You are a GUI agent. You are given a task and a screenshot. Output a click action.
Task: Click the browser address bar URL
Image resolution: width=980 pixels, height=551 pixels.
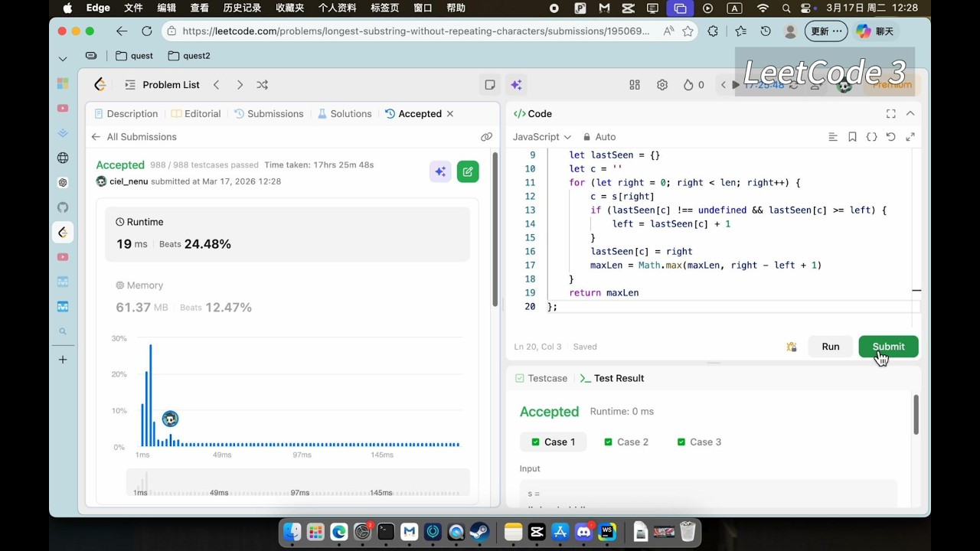click(x=416, y=31)
